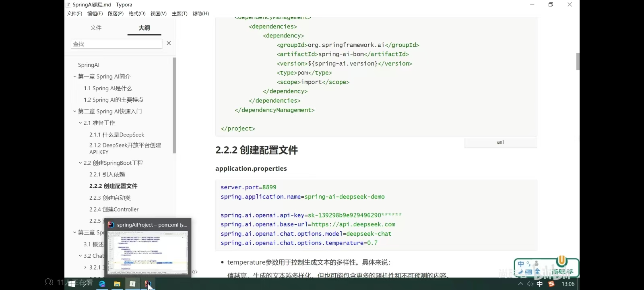Open the 文件(F) menu
Screen dimensions: 644x290
tap(74, 14)
